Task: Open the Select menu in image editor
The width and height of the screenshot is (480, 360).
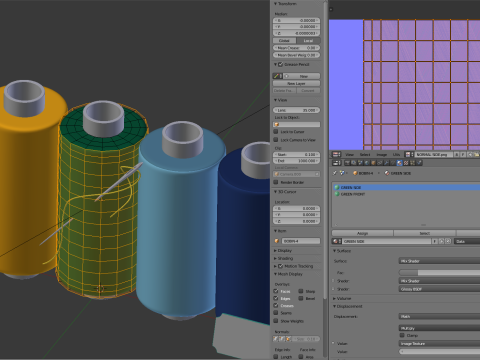Action: tap(365, 155)
